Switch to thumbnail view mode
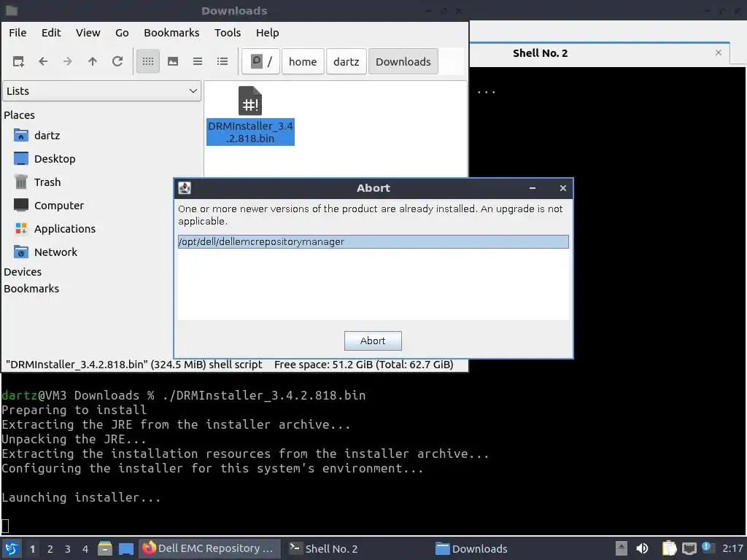Viewport: 747px width, 560px height. tap(173, 61)
